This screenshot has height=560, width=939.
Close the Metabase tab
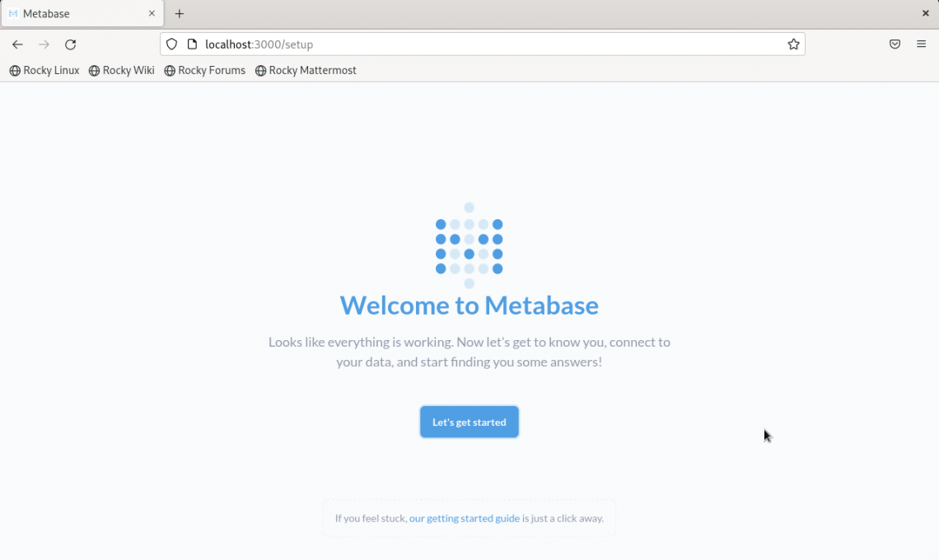[151, 13]
